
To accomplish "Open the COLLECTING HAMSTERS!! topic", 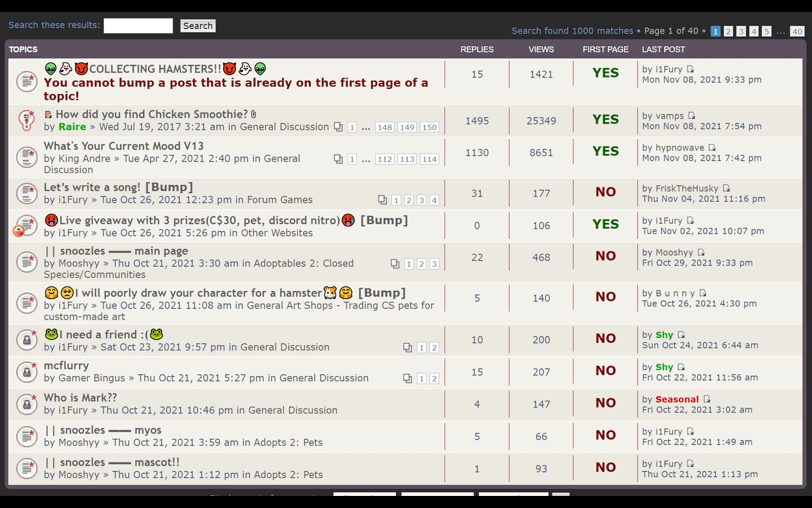I will (155, 69).
